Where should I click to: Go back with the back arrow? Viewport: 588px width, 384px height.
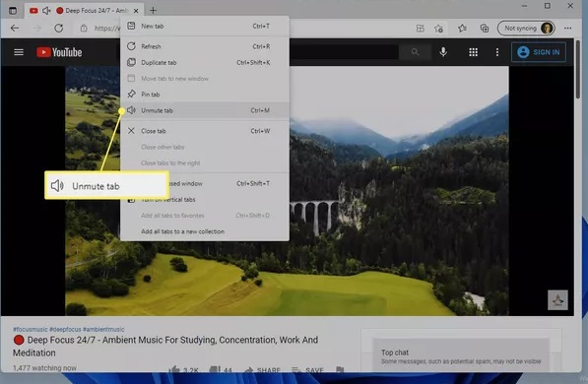15,29
